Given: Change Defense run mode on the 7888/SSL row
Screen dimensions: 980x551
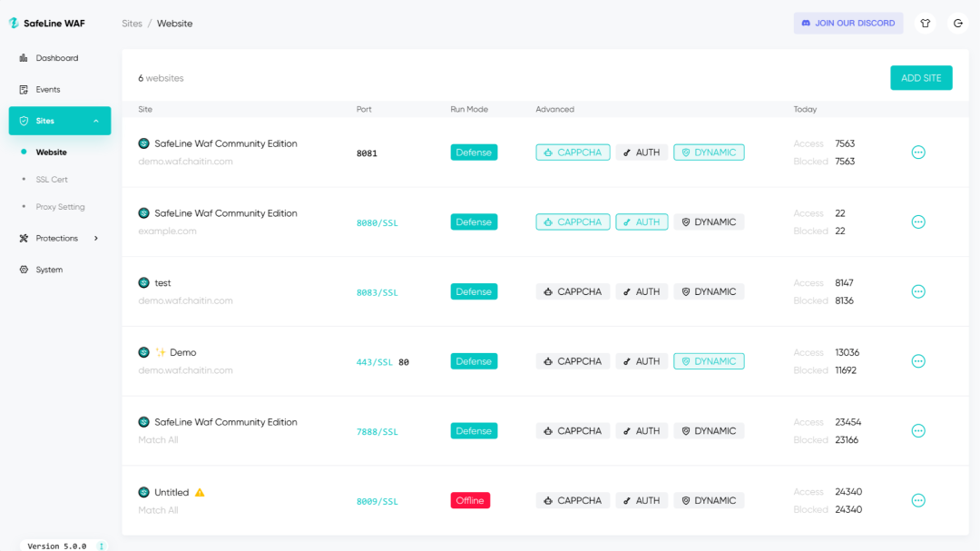Looking at the screenshot, I should click(474, 431).
